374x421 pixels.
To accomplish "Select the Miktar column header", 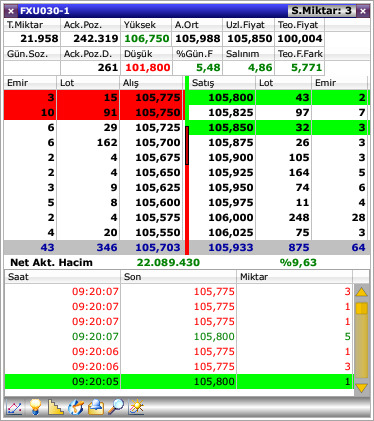I will 294,277.
